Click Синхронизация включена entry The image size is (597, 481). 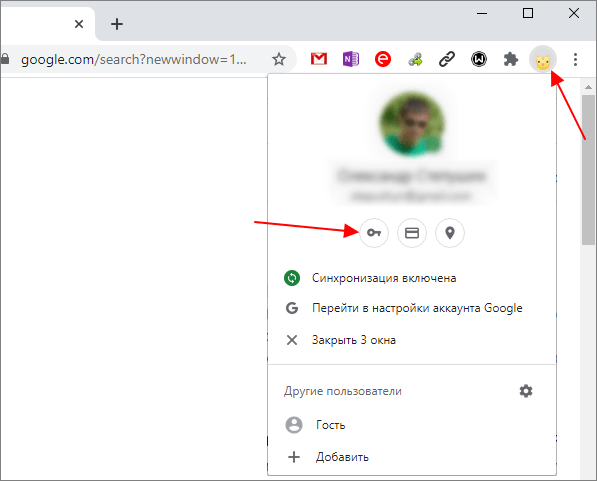click(x=412, y=278)
